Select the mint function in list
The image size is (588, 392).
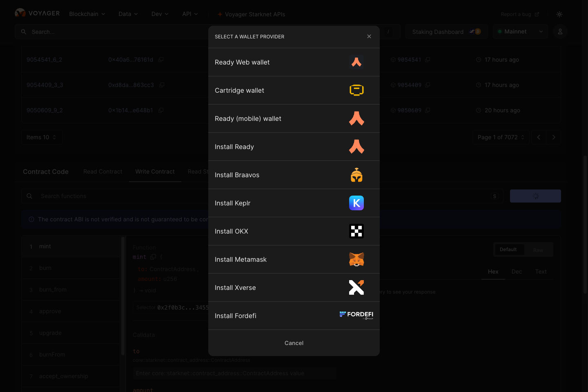(71, 246)
